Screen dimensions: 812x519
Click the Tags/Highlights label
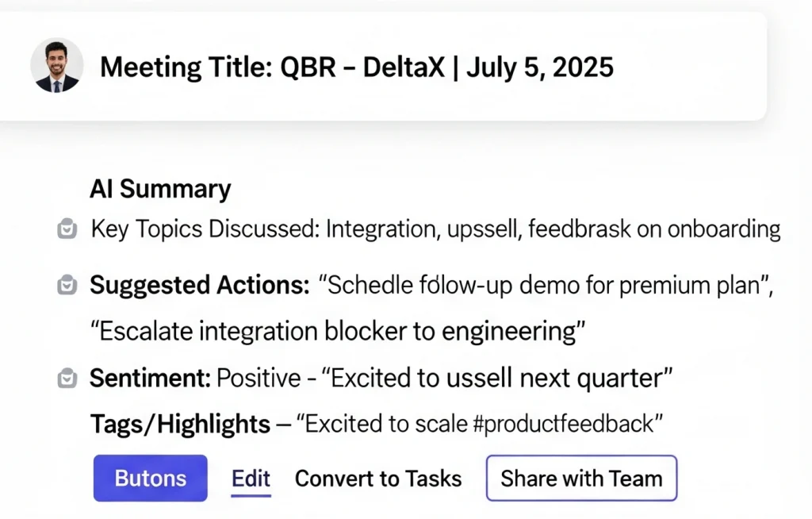click(179, 425)
